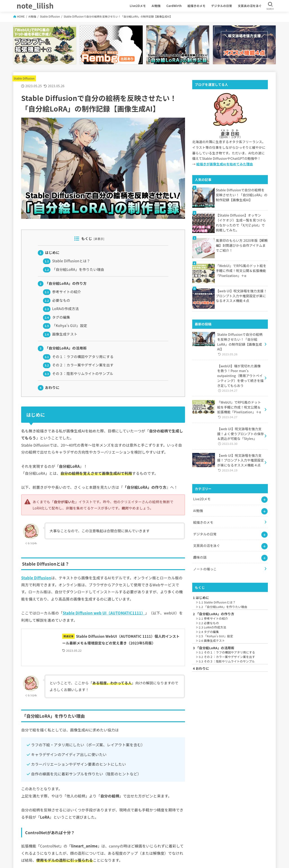The image size is (289, 868).
Task: Open ノートの端っこ category chevron
Action: coord(265,569)
